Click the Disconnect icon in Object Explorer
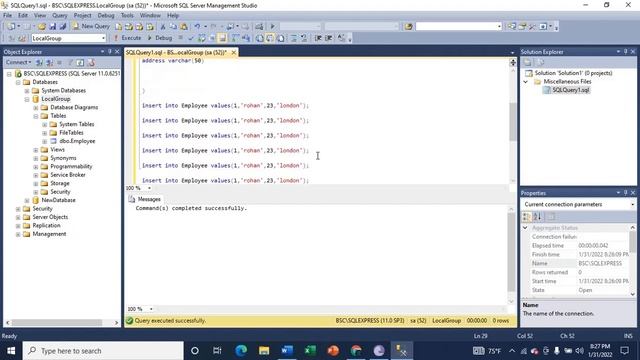 tap(50, 62)
